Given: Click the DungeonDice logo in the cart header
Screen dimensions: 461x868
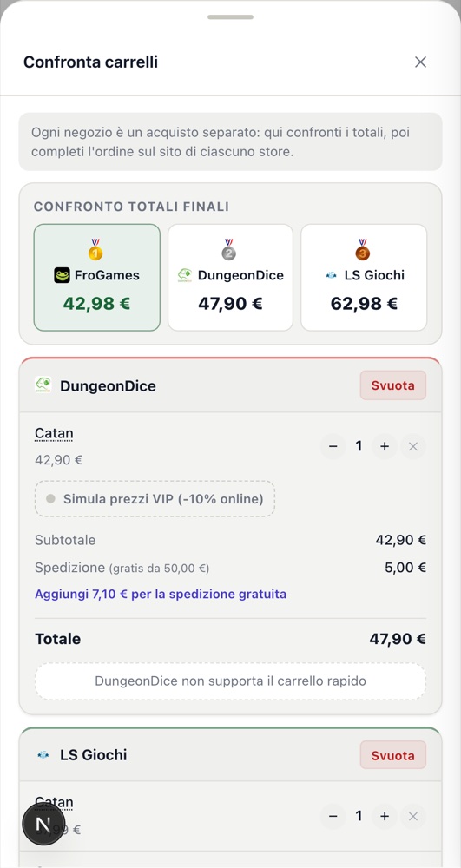Looking at the screenshot, I should pos(43,385).
